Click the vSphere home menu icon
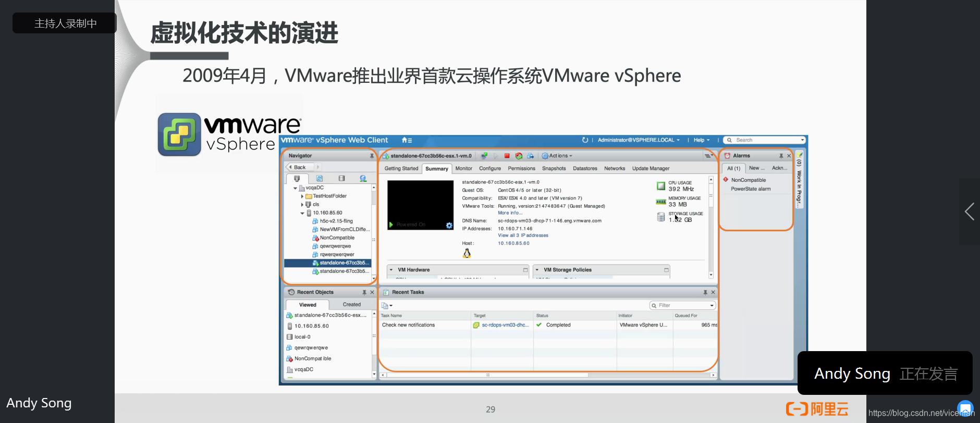The height and width of the screenshot is (423, 980). coord(407,140)
